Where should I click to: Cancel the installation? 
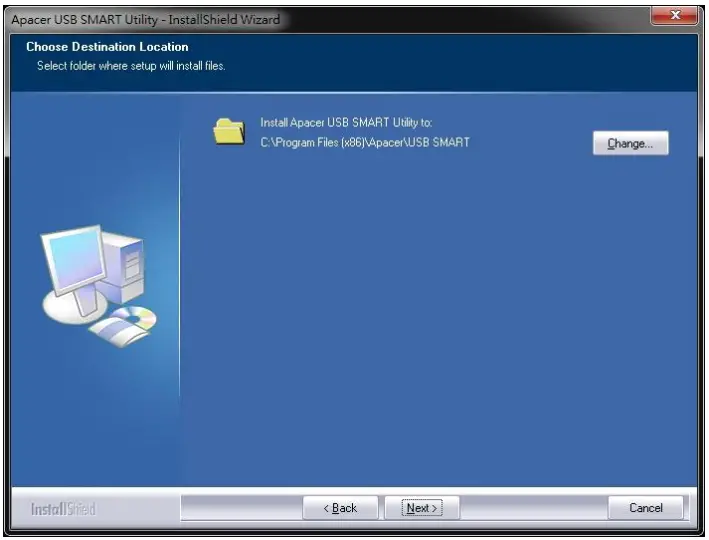click(x=646, y=508)
